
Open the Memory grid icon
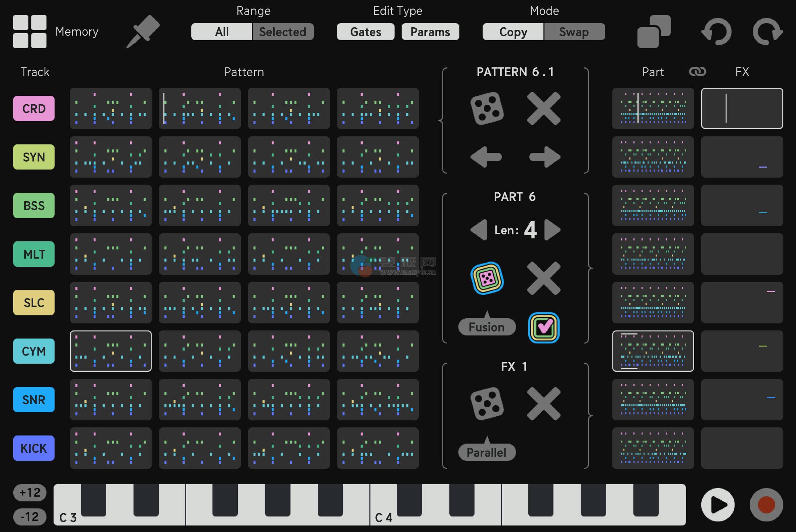30,32
